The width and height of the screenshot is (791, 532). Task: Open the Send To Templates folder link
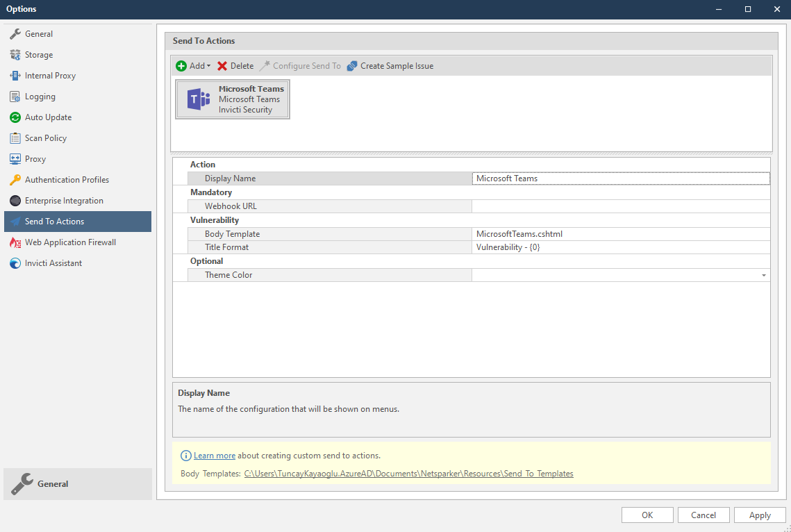click(x=408, y=473)
